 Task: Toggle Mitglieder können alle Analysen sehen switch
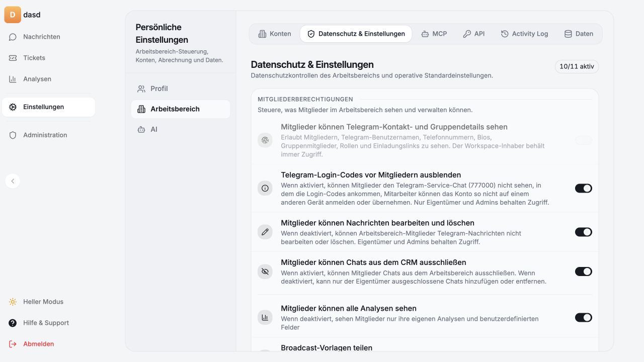[584, 318]
